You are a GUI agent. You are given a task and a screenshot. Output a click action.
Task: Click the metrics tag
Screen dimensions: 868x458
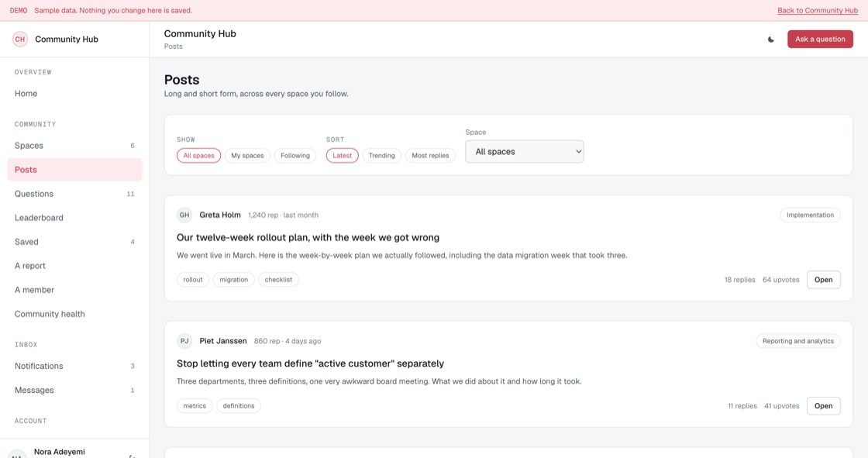click(x=195, y=406)
